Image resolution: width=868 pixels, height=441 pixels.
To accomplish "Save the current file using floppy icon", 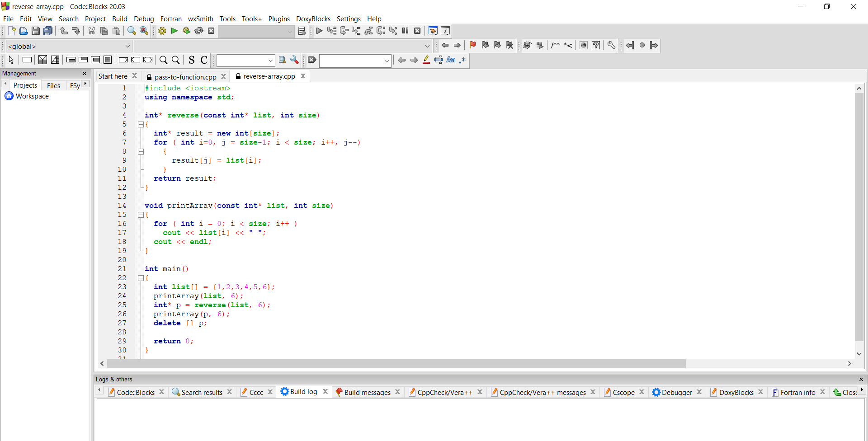I will point(36,31).
